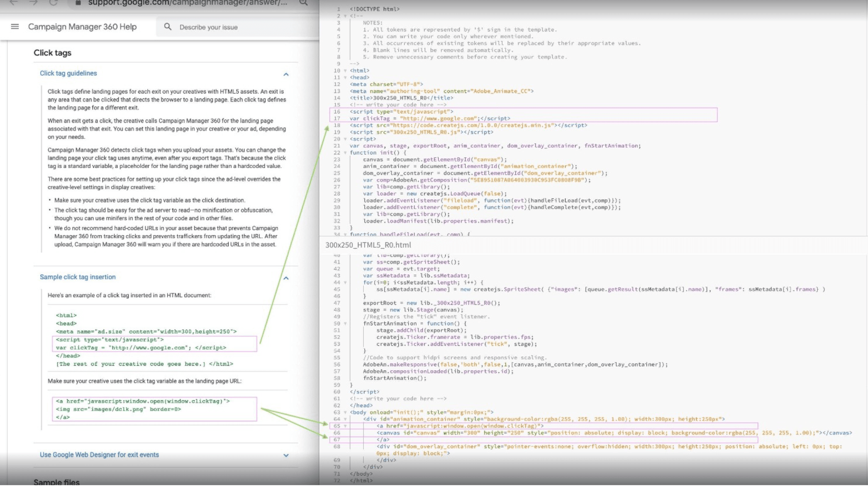Navigate back using the browser back arrow

pos(12,3)
